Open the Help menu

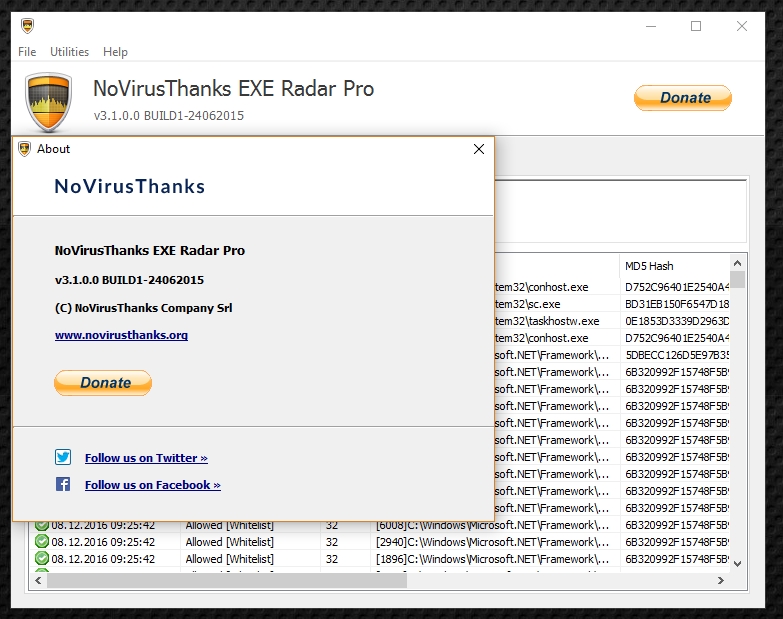coord(115,52)
